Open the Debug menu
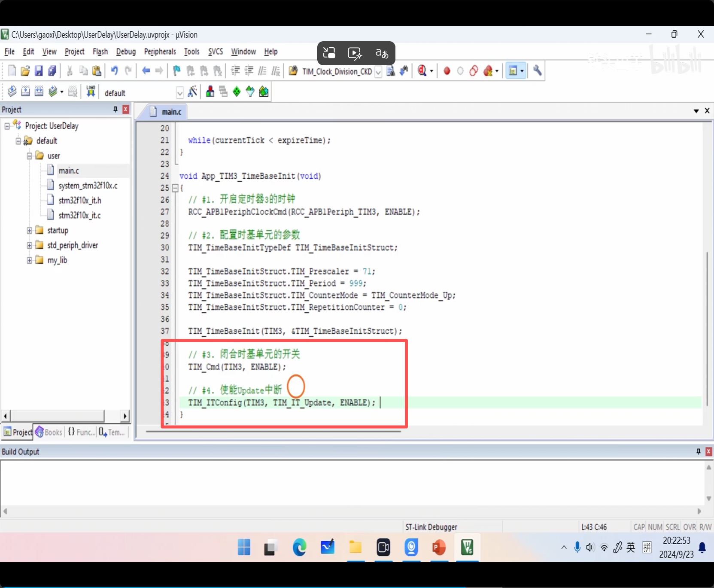 pyautogui.click(x=126, y=52)
